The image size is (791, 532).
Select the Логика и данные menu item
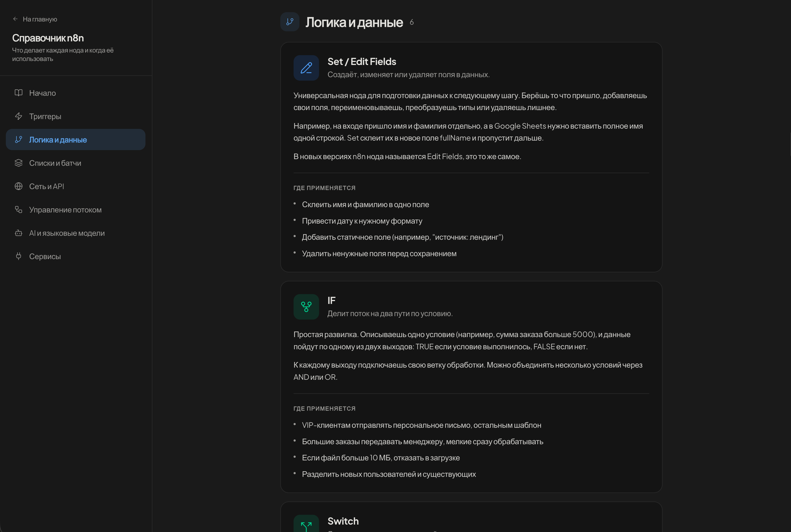coord(58,140)
